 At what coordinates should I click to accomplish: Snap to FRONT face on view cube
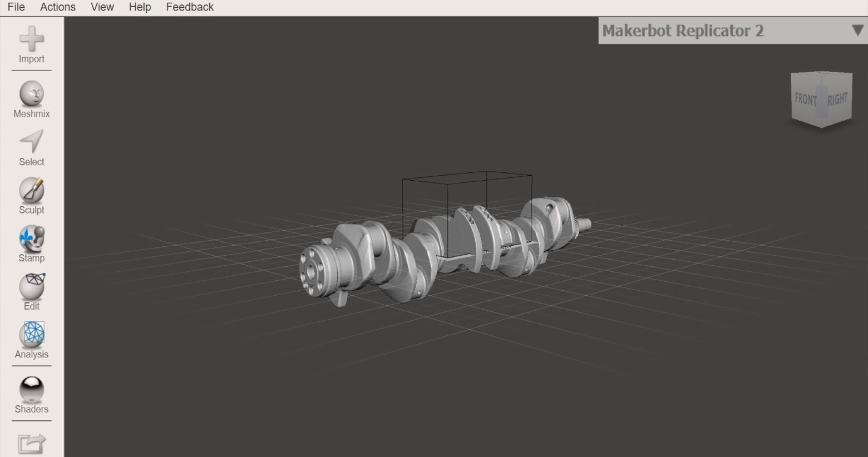pyautogui.click(x=805, y=100)
